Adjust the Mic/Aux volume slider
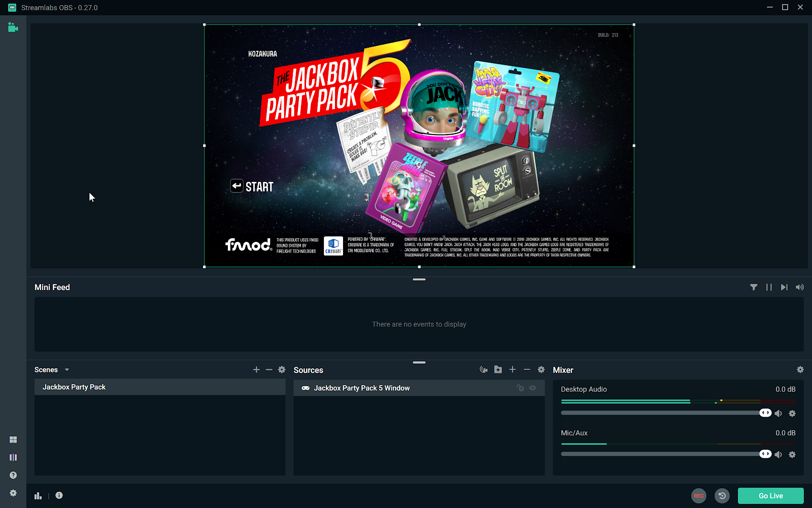Screen dimensions: 812x508 tap(765, 454)
